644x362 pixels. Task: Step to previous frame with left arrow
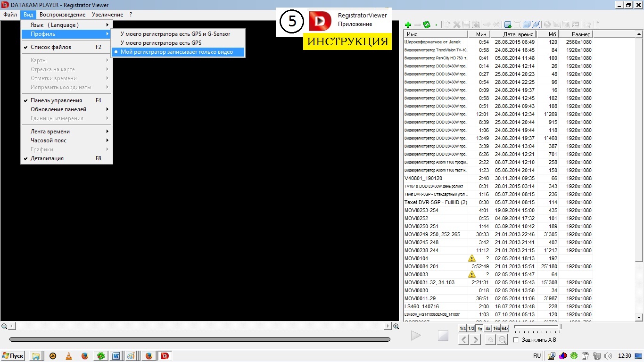[x=464, y=339]
